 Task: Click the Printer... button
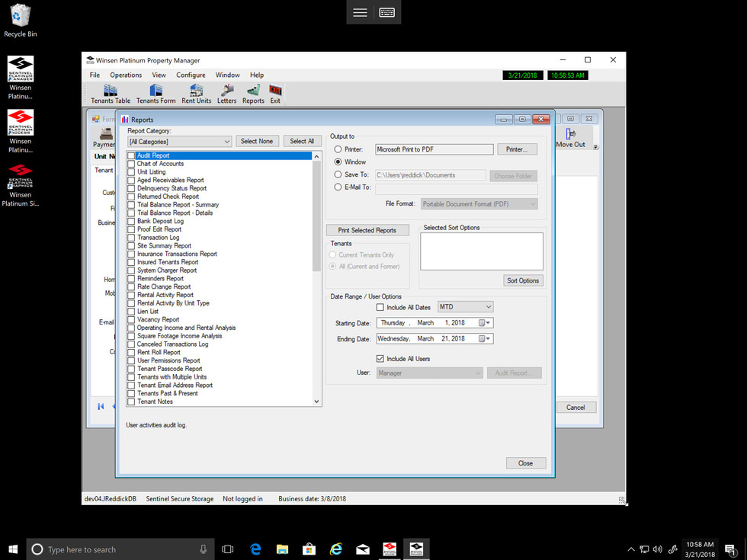pos(518,149)
